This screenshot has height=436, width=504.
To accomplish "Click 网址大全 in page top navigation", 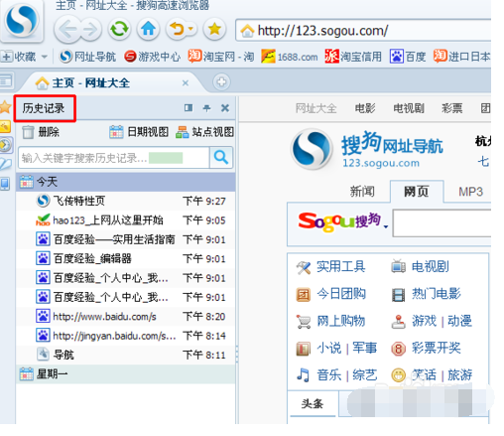I will [x=315, y=108].
